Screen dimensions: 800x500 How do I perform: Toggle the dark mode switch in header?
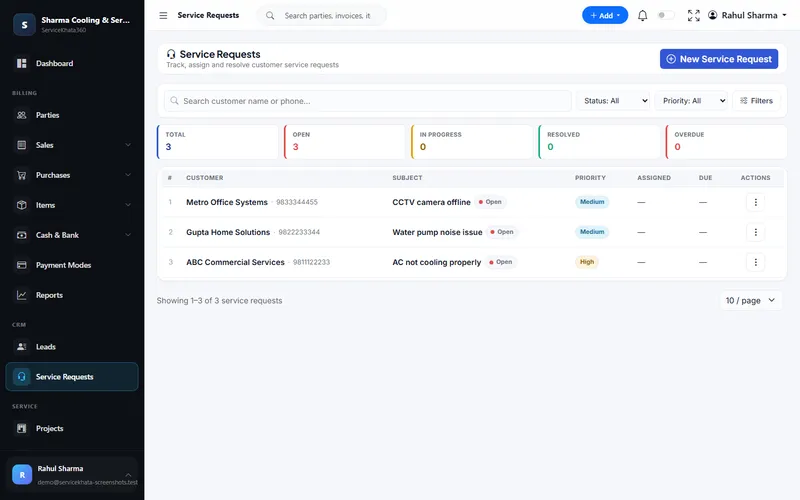point(665,15)
